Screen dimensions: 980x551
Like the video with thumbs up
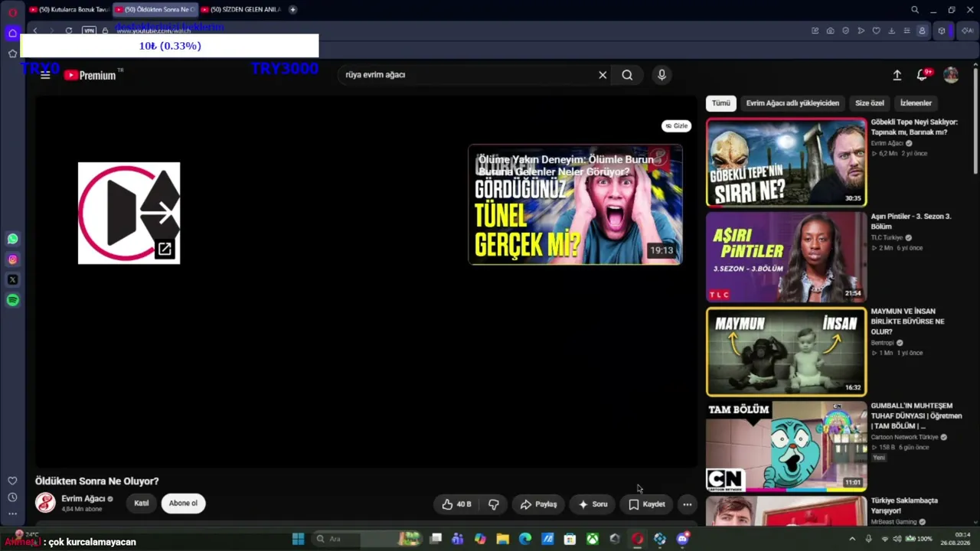(456, 504)
